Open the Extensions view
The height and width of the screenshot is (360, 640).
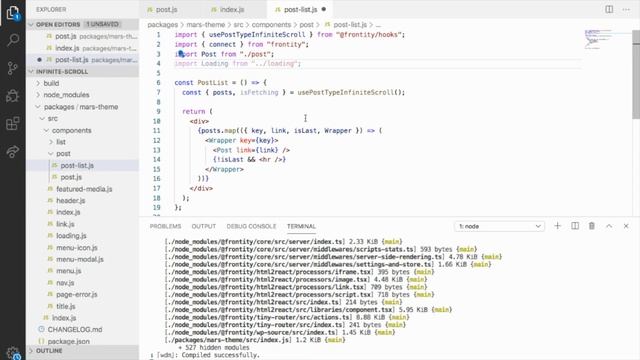pos(13,123)
